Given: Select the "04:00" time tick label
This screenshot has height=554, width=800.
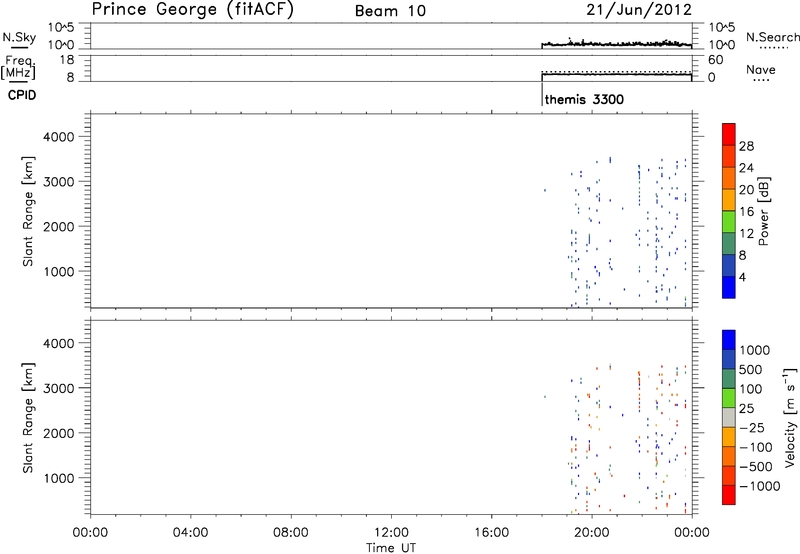Looking at the screenshot, I should click(190, 533).
